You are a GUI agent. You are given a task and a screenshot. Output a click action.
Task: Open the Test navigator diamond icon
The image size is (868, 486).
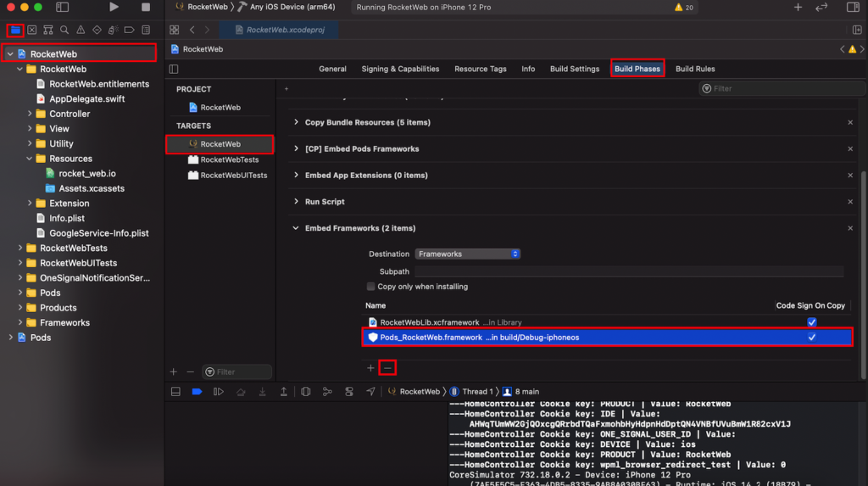point(97,30)
